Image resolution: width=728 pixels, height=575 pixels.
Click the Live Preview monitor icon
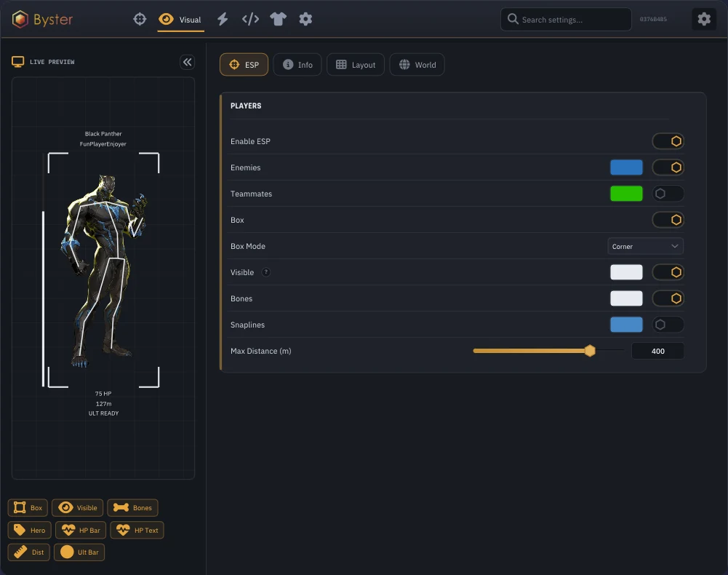[18, 62]
